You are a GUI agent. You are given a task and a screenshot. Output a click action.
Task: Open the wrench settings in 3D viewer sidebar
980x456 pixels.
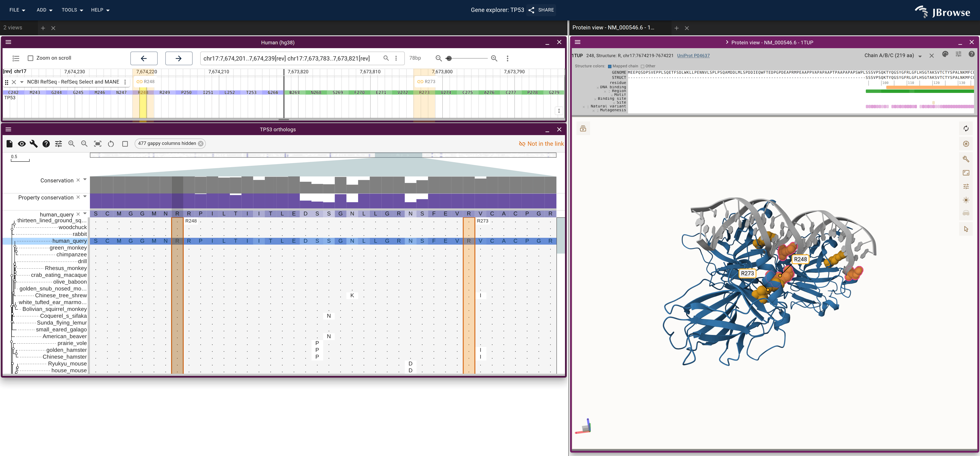pyautogui.click(x=966, y=159)
